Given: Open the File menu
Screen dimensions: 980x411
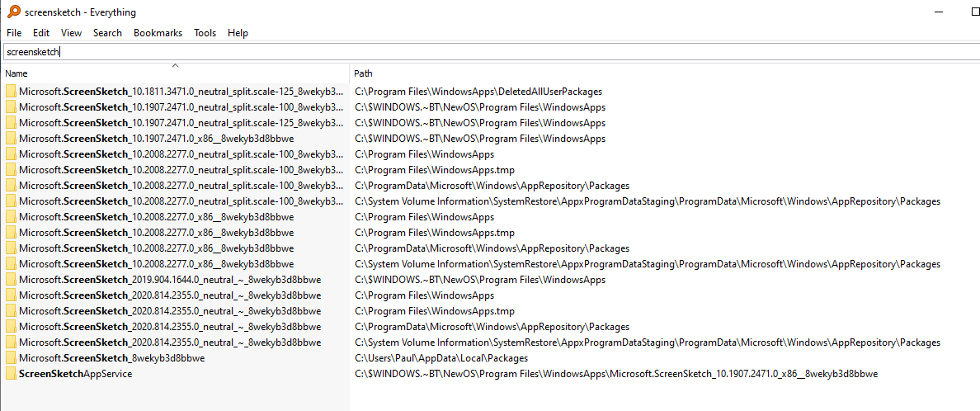Looking at the screenshot, I should pos(14,33).
